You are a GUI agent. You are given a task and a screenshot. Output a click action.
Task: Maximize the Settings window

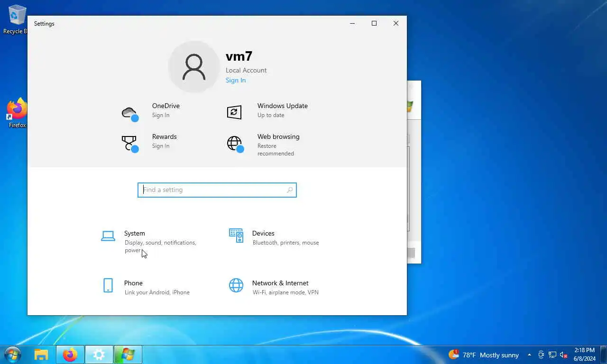[374, 23]
